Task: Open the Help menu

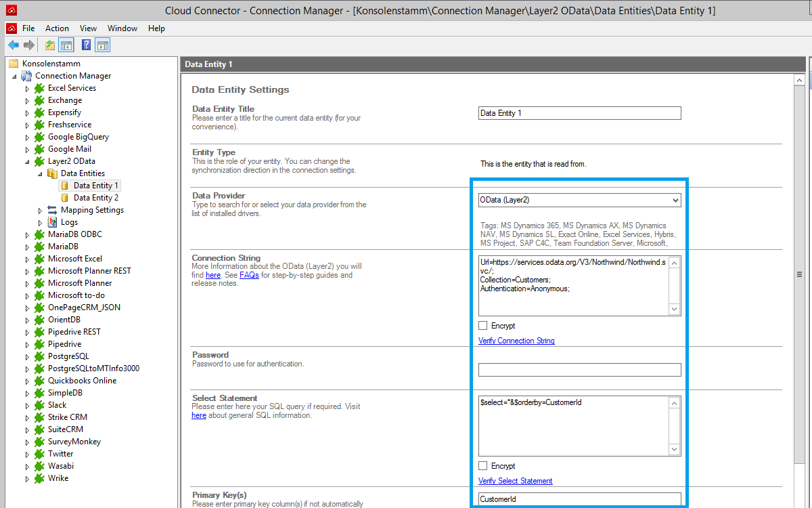Action: (156, 28)
